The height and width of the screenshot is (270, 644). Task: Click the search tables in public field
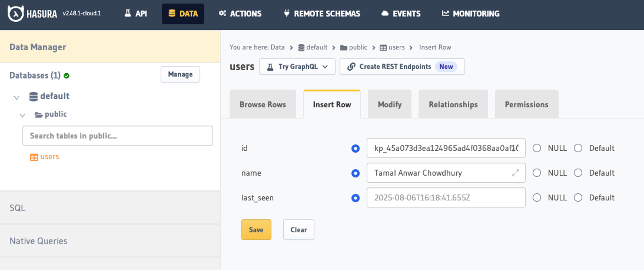[118, 135]
